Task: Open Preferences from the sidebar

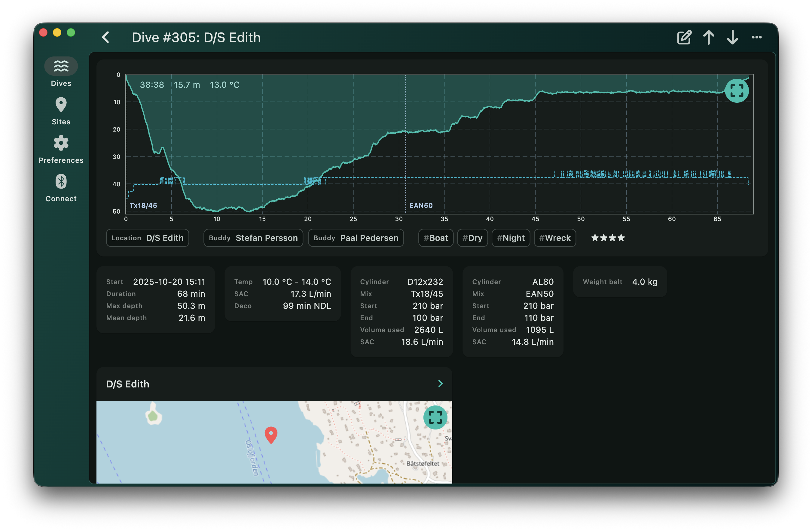Action: pyautogui.click(x=61, y=143)
